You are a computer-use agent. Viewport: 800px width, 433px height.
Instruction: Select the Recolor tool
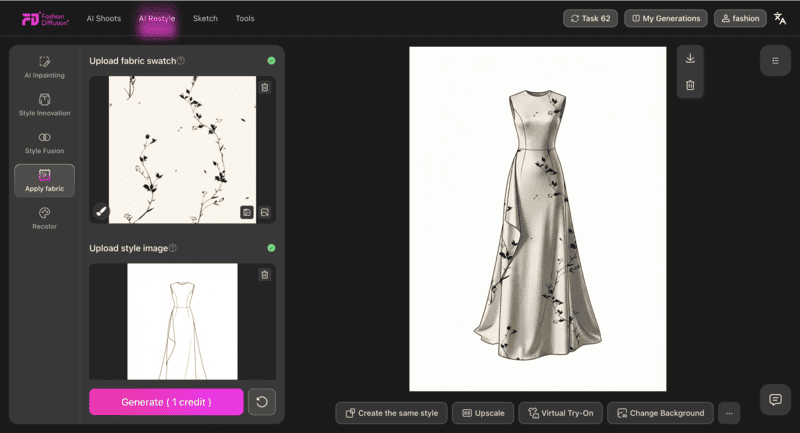click(x=44, y=218)
